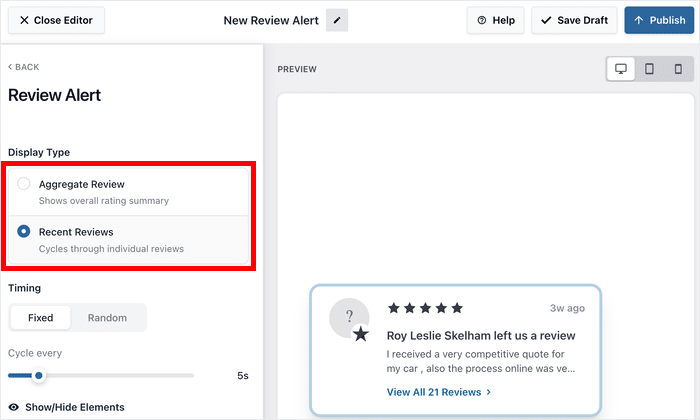Click the X icon on Close Editor
Image resolution: width=700 pixels, height=420 pixels.
coord(24,20)
